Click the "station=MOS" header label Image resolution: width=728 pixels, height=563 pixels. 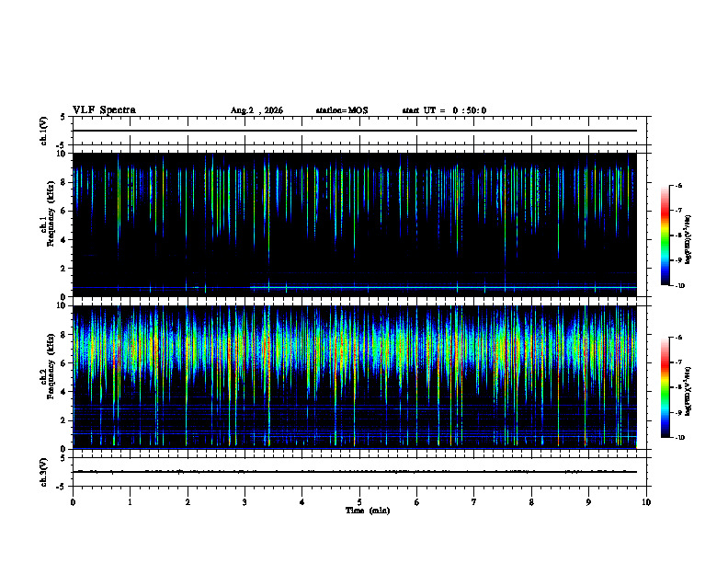coord(342,110)
